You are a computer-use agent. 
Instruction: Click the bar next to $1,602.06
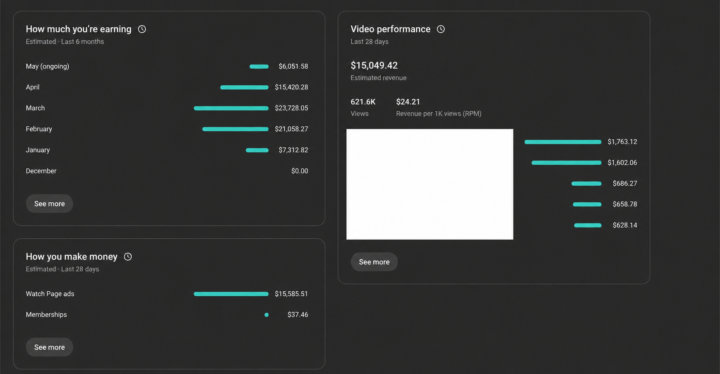point(566,163)
